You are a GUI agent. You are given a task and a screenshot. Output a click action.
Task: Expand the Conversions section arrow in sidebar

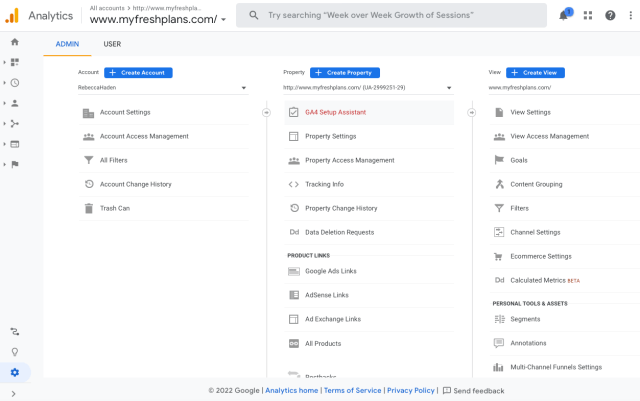coord(4,165)
